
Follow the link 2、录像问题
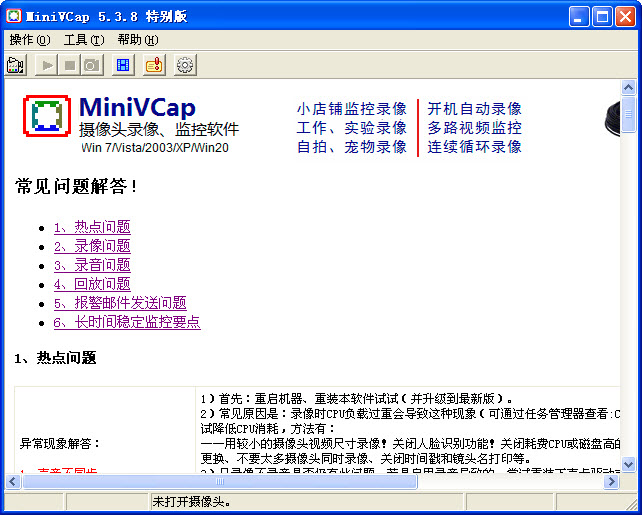point(92,246)
